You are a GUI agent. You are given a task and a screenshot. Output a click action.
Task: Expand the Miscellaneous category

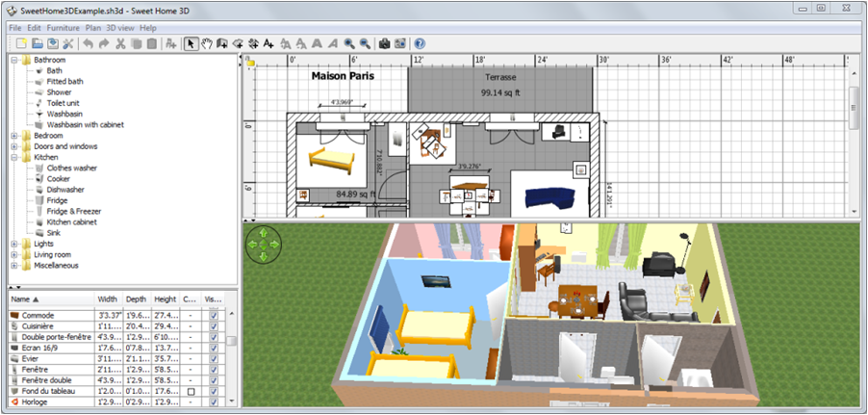14,266
